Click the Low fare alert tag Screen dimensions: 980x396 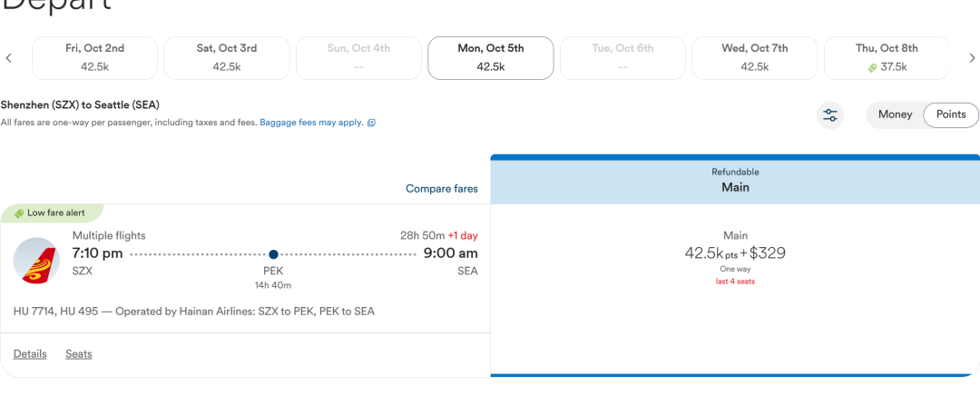51,213
